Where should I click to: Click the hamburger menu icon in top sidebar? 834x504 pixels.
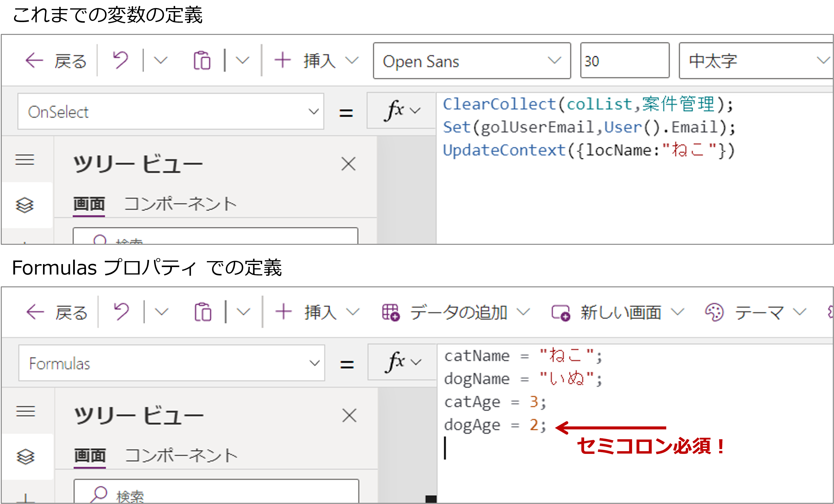click(x=25, y=159)
